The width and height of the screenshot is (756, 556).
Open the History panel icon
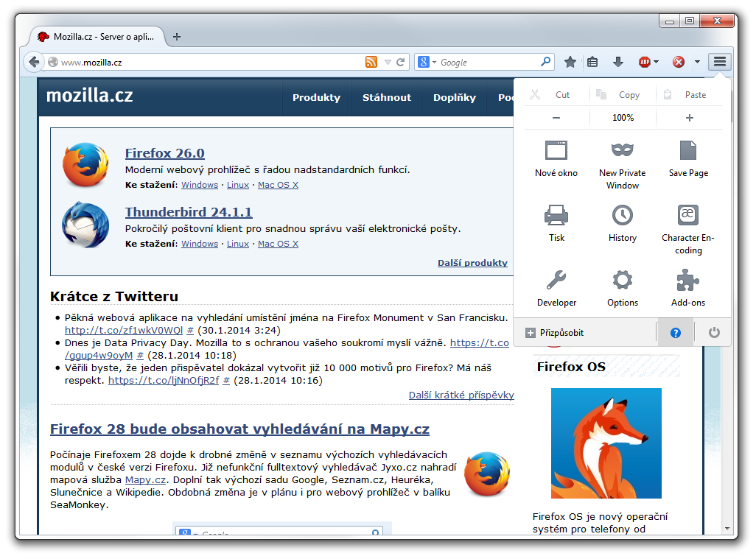tap(622, 216)
